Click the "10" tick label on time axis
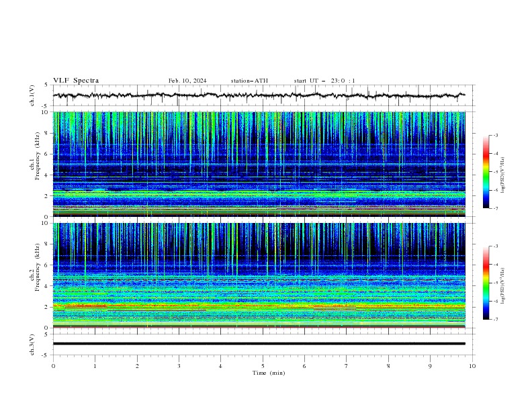This screenshot has height=411, width=532. [x=472, y=366]
